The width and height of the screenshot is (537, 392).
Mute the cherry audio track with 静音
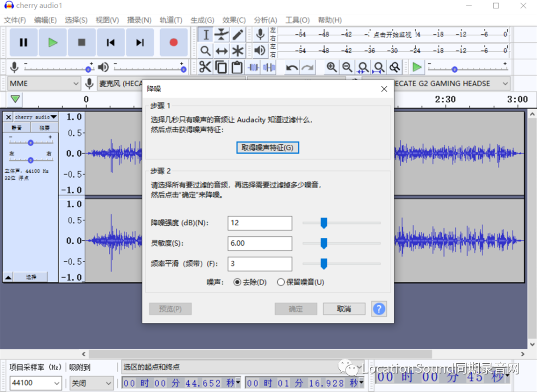pos(16,127)
